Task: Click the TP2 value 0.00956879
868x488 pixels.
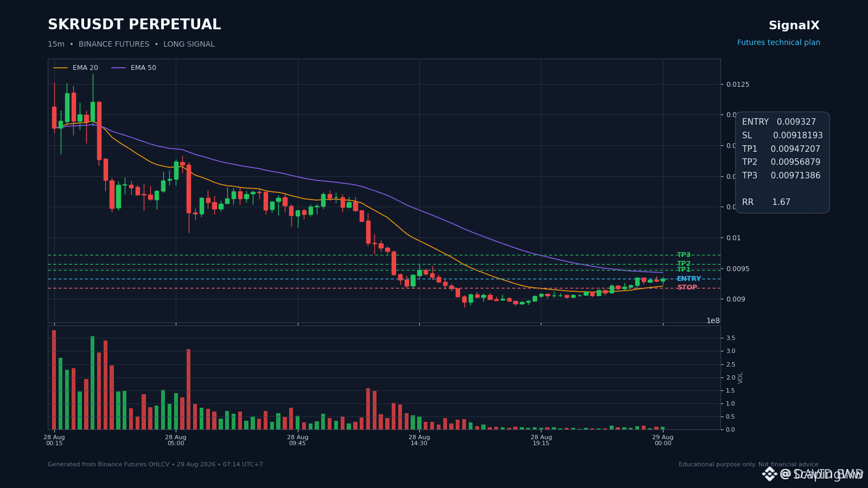Action: click(x=795, y=162)
